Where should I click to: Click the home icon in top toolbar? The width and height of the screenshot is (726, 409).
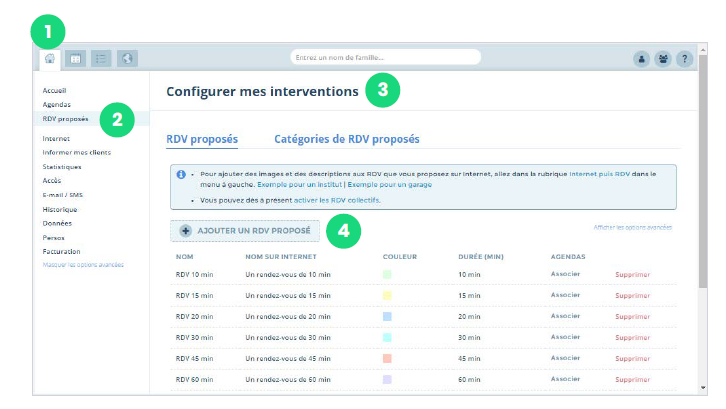click(x=50, y=58)
